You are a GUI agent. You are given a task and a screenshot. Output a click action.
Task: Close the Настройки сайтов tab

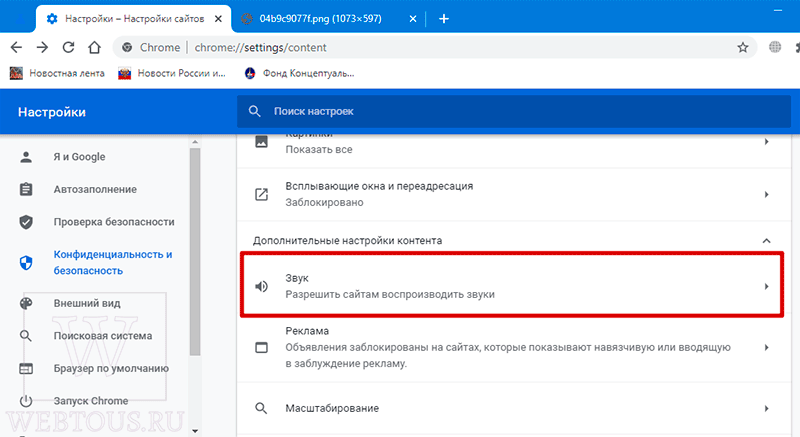point(218,19)
